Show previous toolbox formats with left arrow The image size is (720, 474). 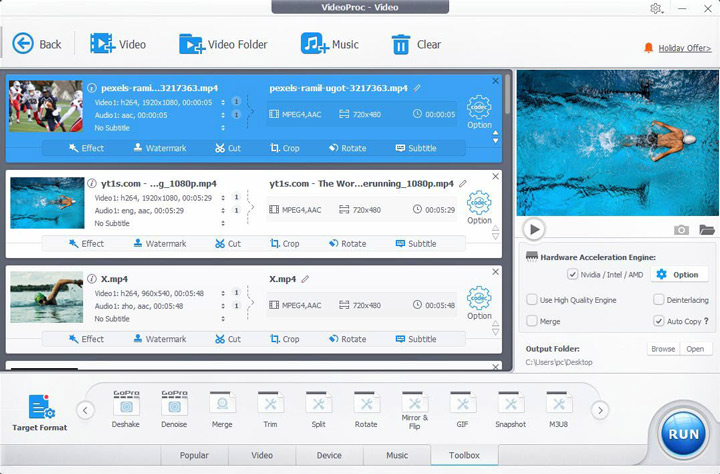pyautogui.click(x=85, y=410)
